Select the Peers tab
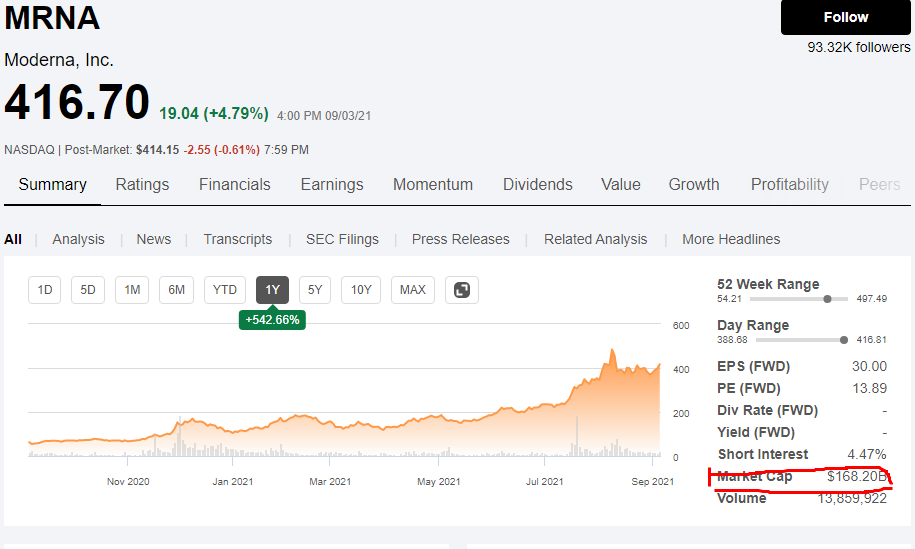915x549 pixels. (879, 184)
